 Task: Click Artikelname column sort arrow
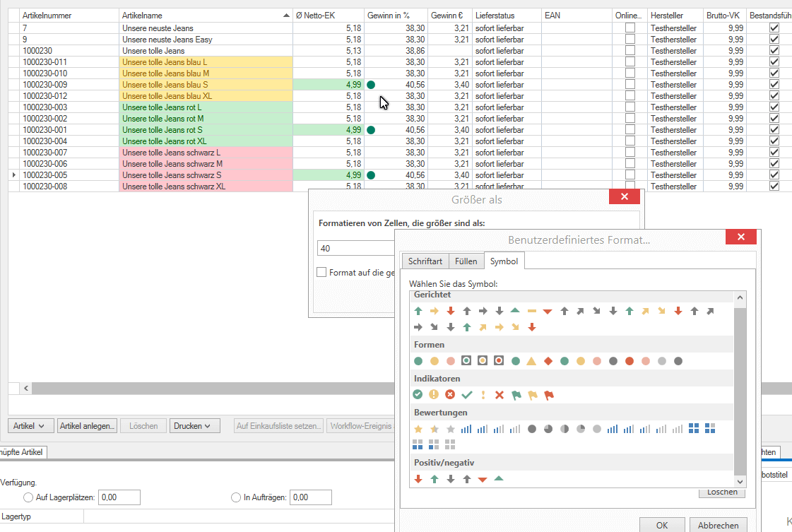[286, 16]
